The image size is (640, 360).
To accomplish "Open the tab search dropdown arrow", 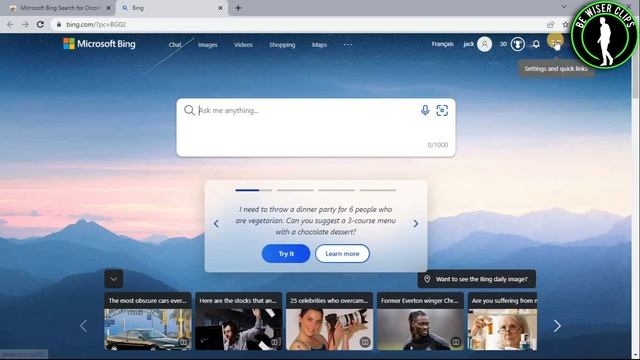I will [564, 7].
